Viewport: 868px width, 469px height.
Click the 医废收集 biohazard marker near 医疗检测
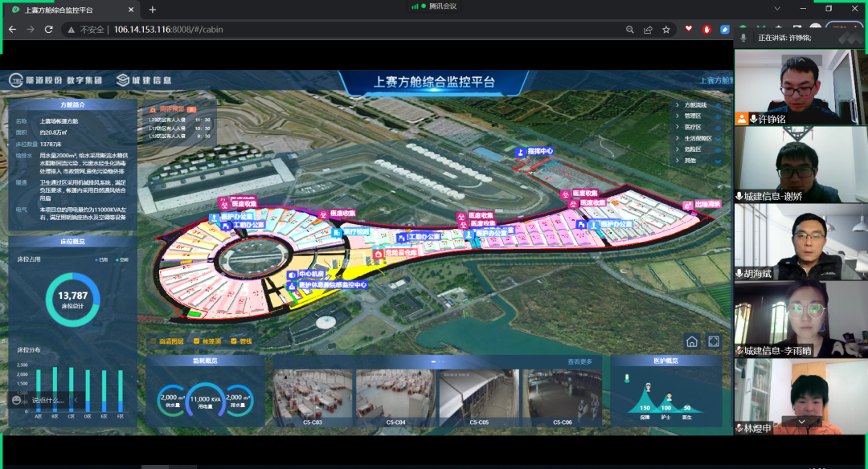(x=323, y=214)
